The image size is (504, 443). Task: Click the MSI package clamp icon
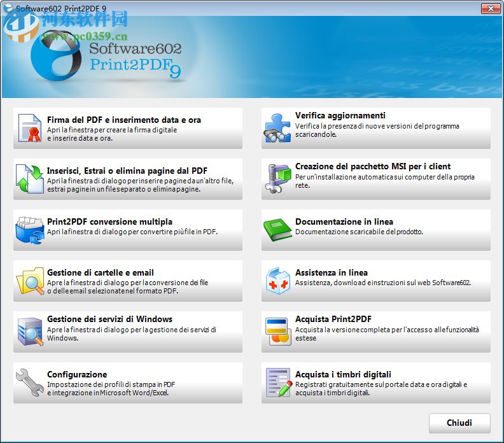coord(277,179)
